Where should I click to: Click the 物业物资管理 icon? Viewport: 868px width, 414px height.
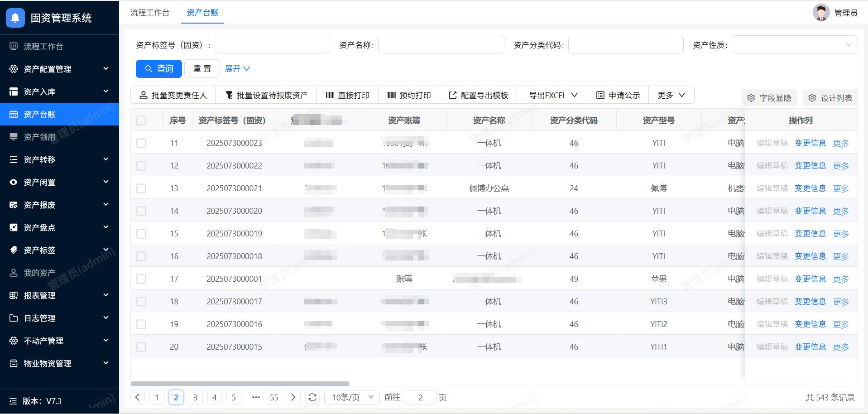click(x=14, y=363)
